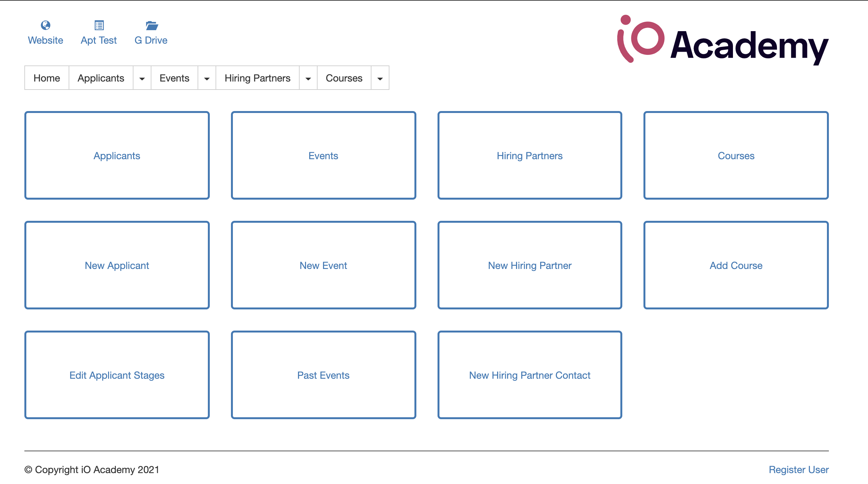Open the New Applicant tile

pos(116,265)
